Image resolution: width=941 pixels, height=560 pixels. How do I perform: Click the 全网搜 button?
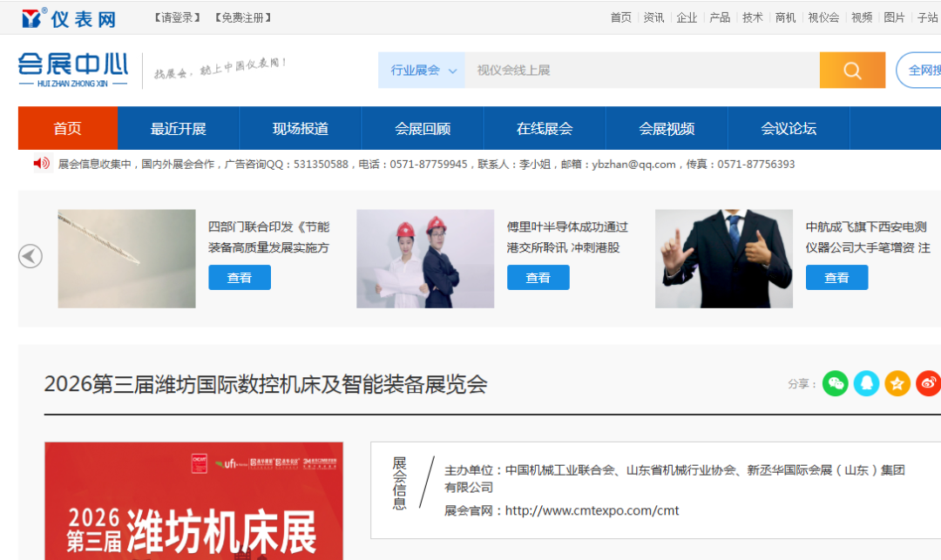(921, 71)
